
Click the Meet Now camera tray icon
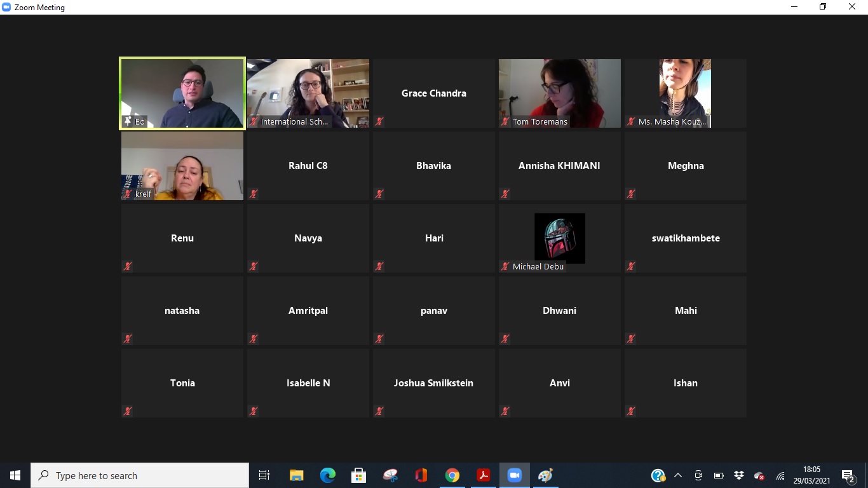click(698, 475)
